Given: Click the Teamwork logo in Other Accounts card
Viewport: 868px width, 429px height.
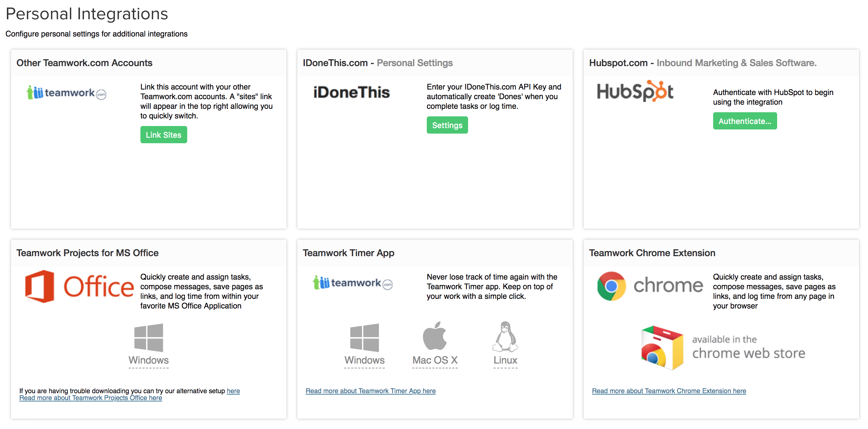Looking at the screenshot, I should tap(66, 93).
